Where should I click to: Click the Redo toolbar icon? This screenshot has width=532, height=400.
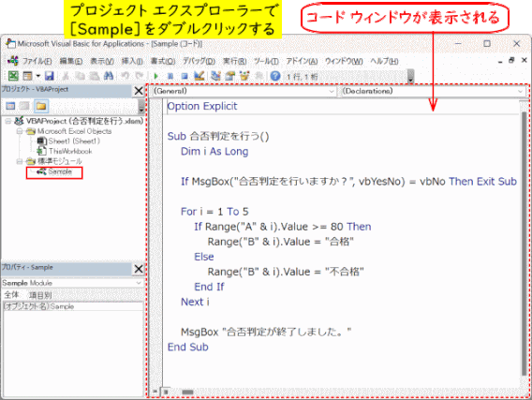pos(140,76)
